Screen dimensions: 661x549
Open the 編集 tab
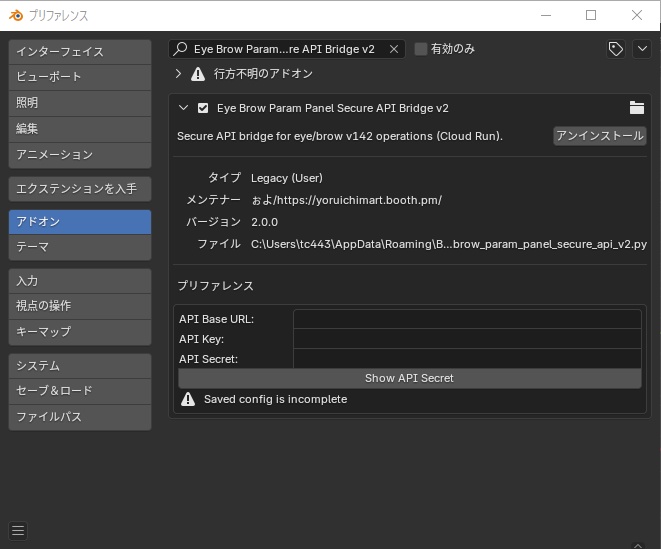point(80,129)
